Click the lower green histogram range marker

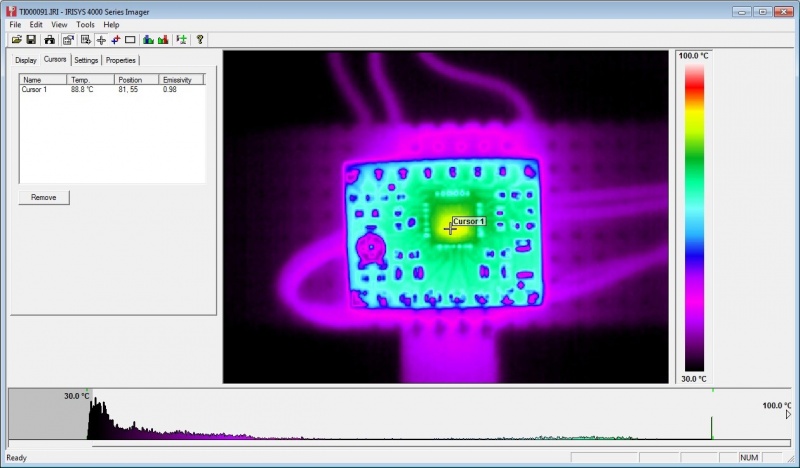87,390
